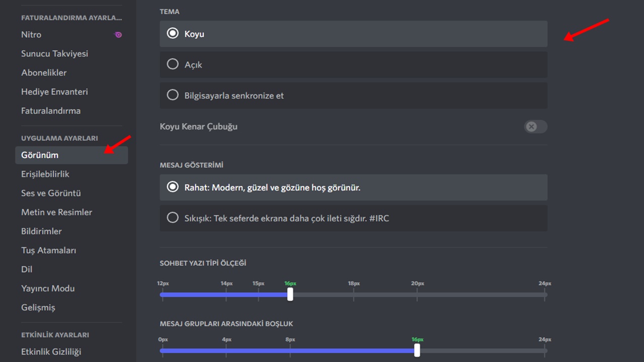Choose Bilgisayarla senkronize et theme option

point(173,95)
